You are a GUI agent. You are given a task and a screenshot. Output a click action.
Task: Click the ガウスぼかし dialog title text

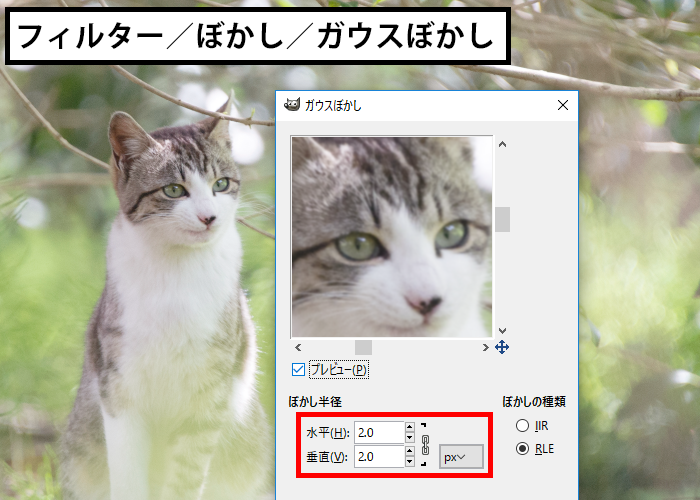[333, 105]
